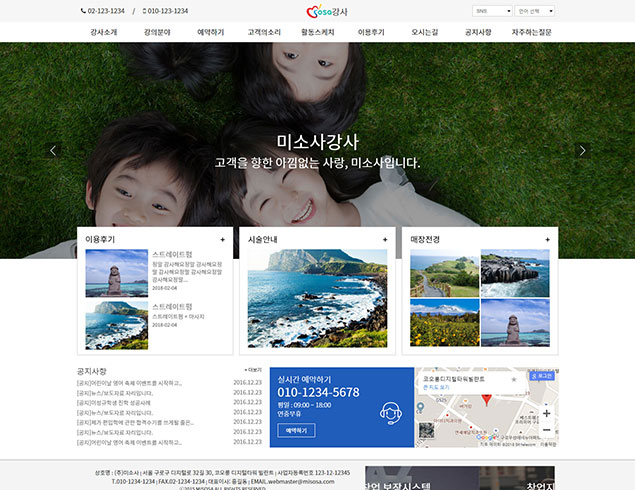The image size is (635, 490).
Task: Open first 스트레이트펌 review title
Action: pyautogui.click(x=172, y=254)
